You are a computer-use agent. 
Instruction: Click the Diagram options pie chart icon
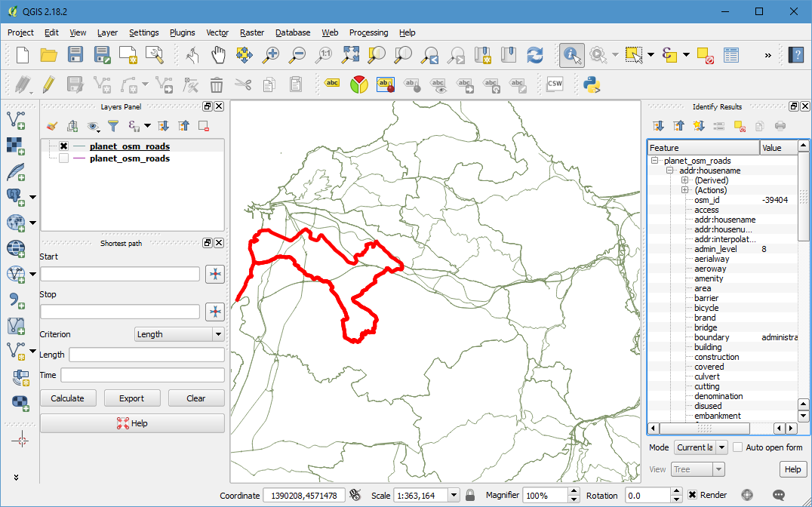(x=358, y=84)
